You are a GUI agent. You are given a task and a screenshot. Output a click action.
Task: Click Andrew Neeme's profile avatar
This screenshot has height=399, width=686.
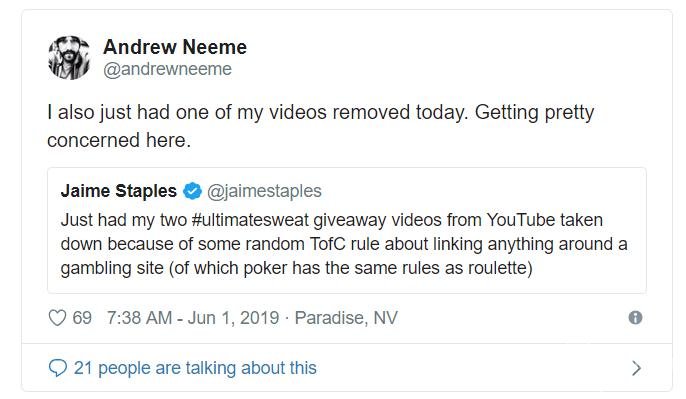click(x=69, y=57)
